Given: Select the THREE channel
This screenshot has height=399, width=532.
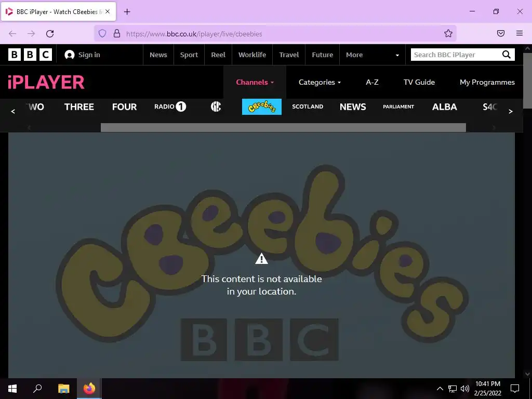Looking at the screenshot, I should click(79, 107).
